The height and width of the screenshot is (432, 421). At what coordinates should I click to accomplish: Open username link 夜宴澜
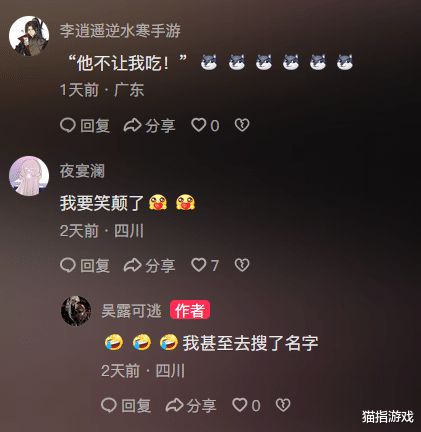pos(82,171)
